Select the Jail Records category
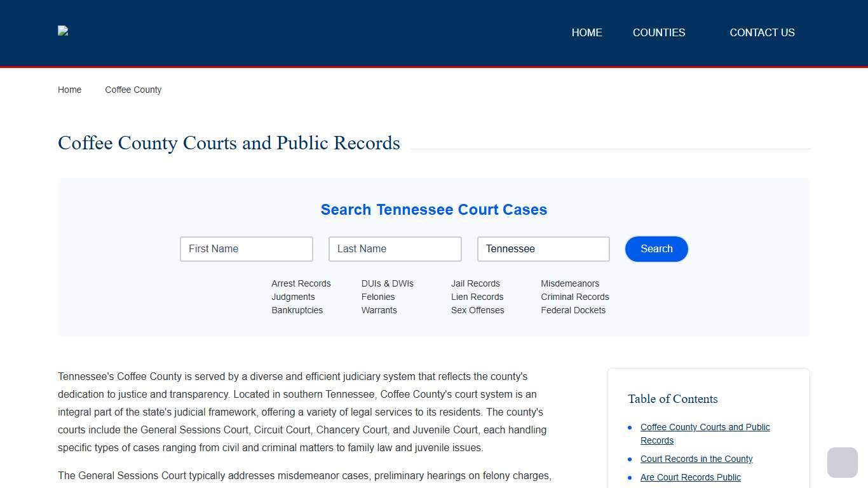Image resolution: width=868 pixels, height=488 pixels. click(475, 283)
